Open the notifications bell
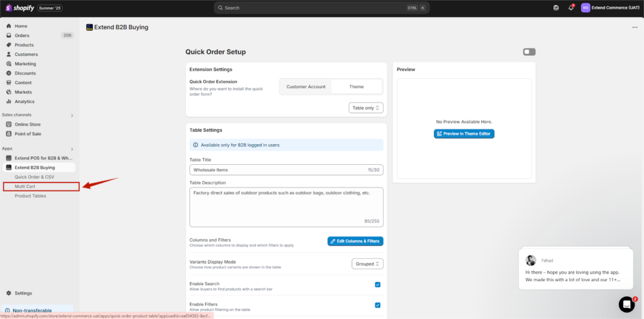 pyautogui.click(x=571, y=8)
